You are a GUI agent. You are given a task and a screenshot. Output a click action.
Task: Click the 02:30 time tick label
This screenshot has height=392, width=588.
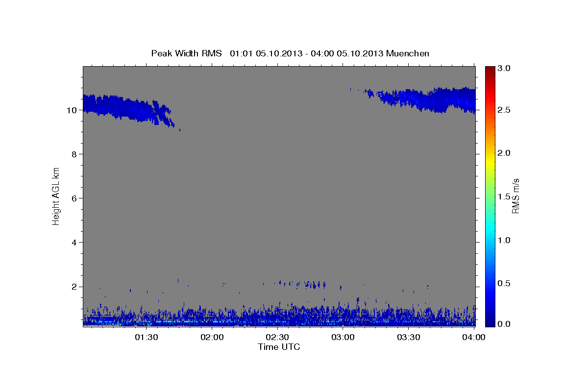click(278, 337)
